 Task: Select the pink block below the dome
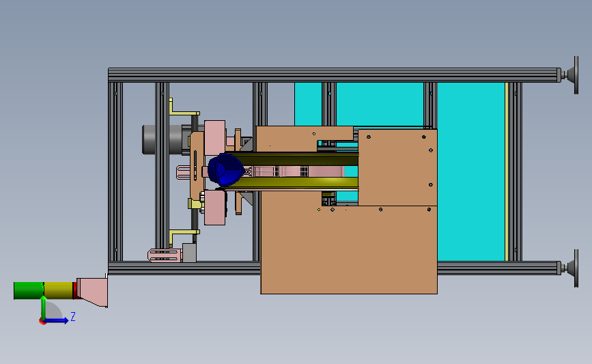(215, 208)
